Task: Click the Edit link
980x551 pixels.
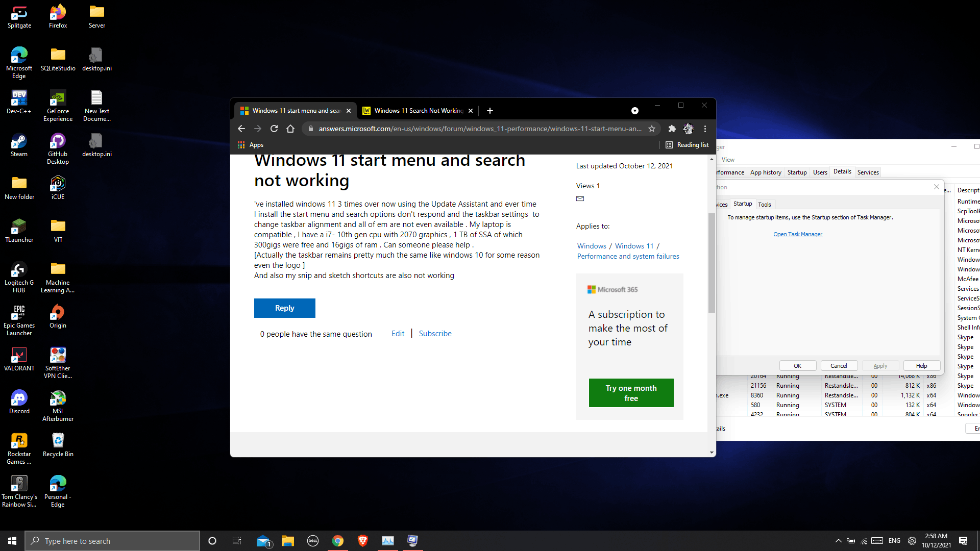Action: coord(398,334)
